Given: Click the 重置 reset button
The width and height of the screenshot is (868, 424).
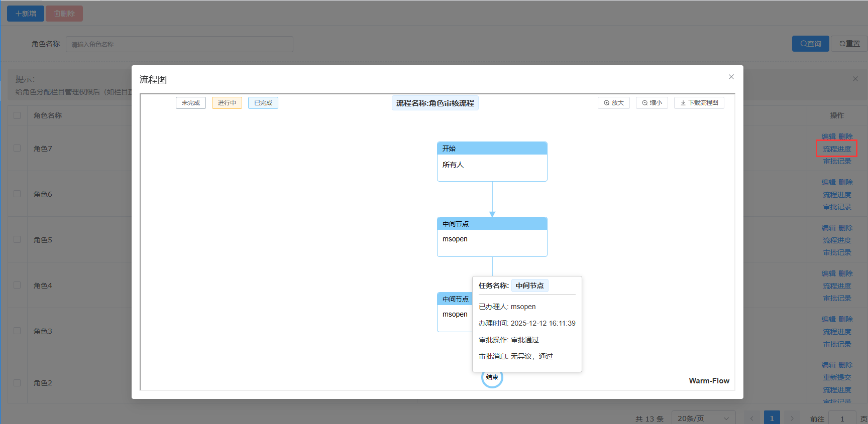Looking at the screenshot, I should (x=849, y=44).
